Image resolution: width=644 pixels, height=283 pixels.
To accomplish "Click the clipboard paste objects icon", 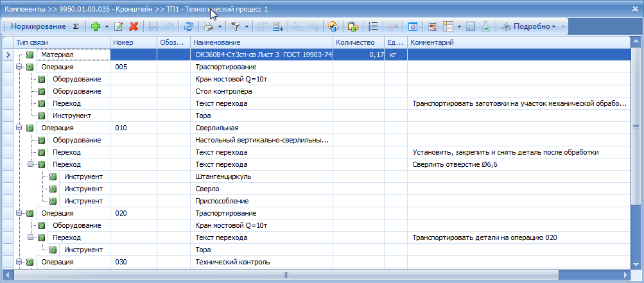I will [x=352, y=26].
